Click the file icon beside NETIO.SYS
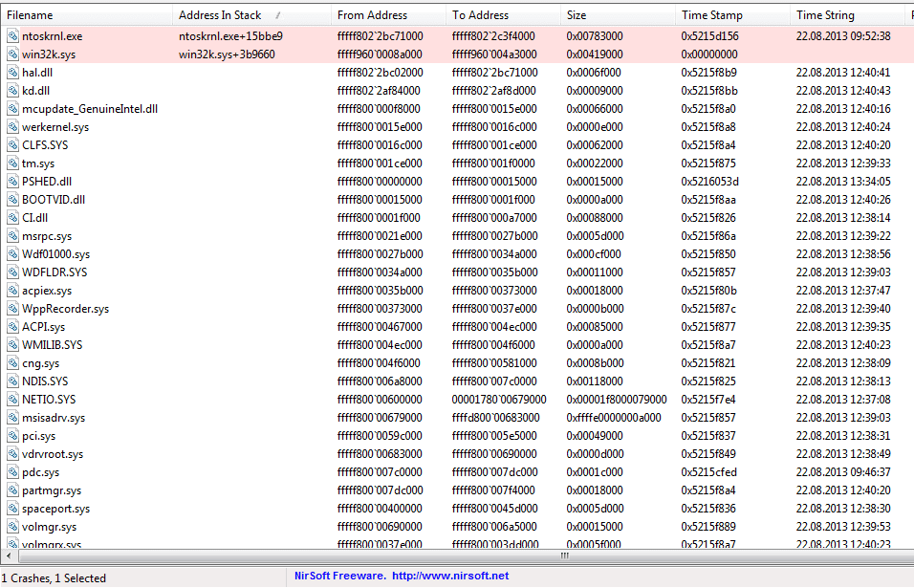Screen dimensions: 914x588 click(12, 400)
